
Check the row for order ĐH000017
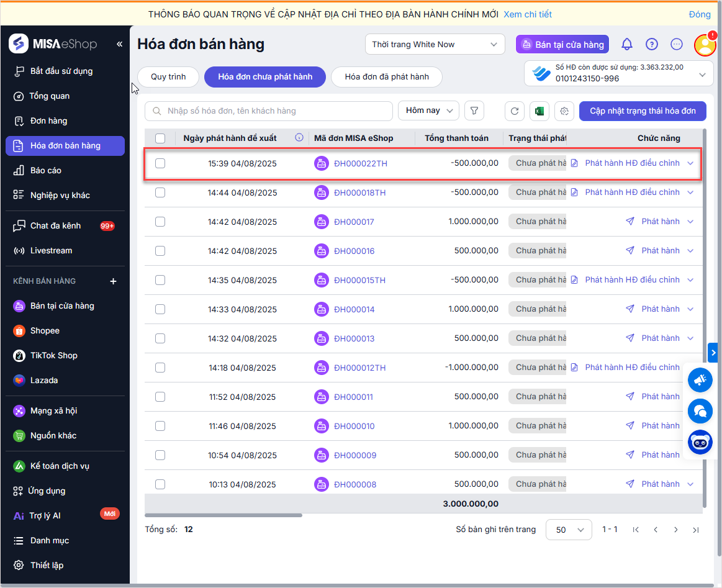(160, 222)
